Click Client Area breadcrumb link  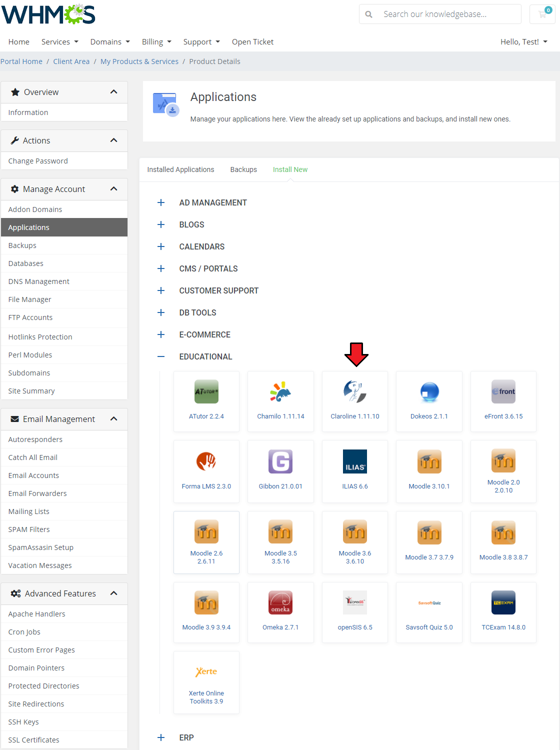(x=71, y=61)
